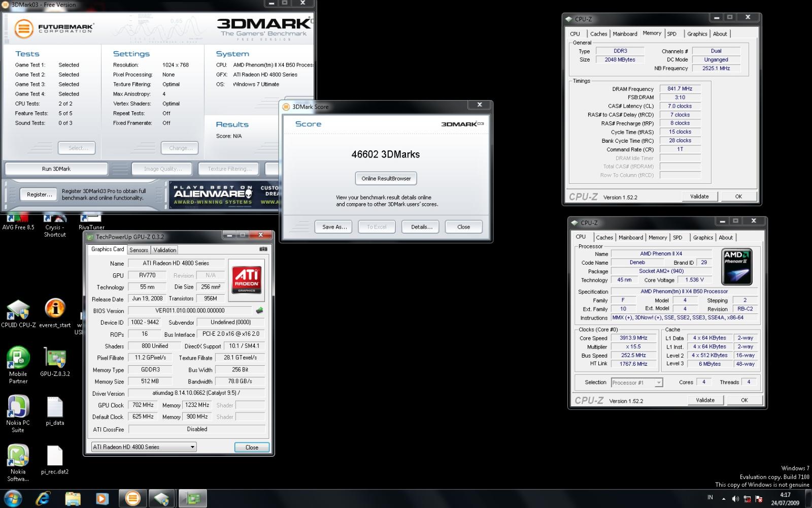
Task: Select the pi_data file on the desktop
Action: point(55,410)
